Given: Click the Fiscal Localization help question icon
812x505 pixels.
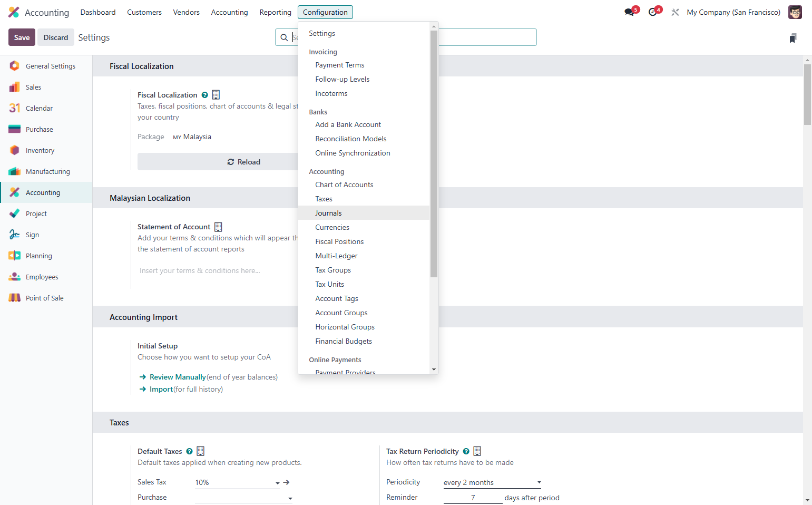Looking at the screenshot, I should [205, 95].
